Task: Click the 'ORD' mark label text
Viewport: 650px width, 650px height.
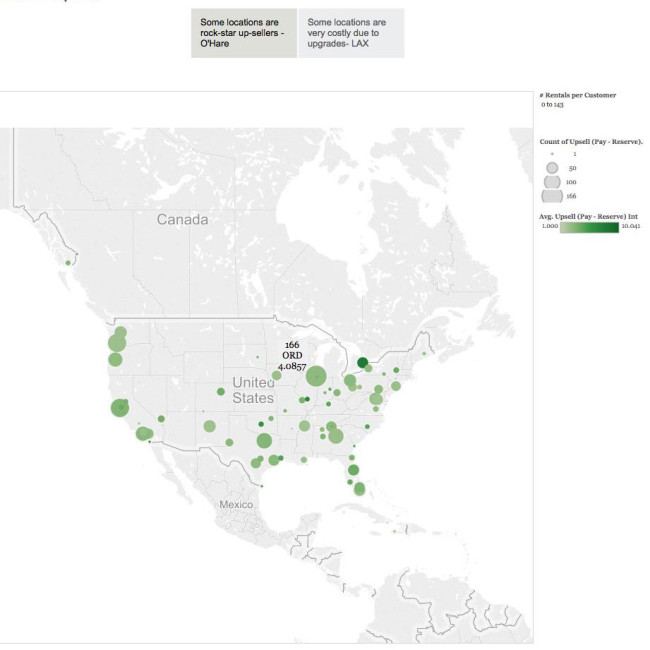Action: point(292,355)
